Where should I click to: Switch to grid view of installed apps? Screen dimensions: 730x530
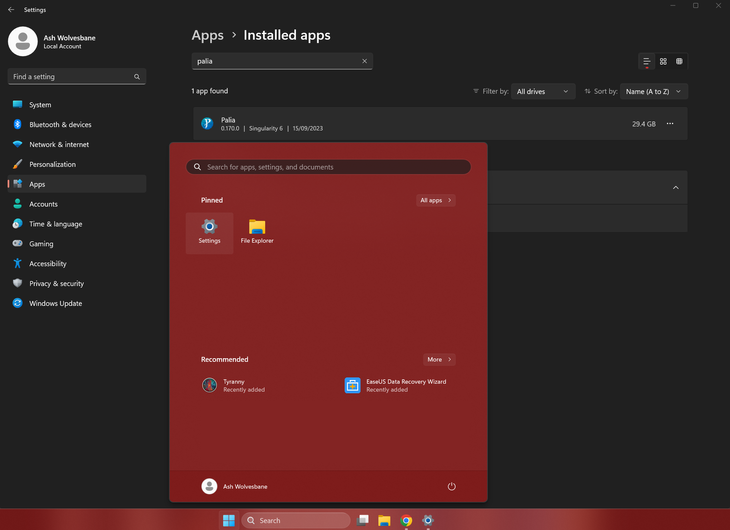[x=663, y=61]
